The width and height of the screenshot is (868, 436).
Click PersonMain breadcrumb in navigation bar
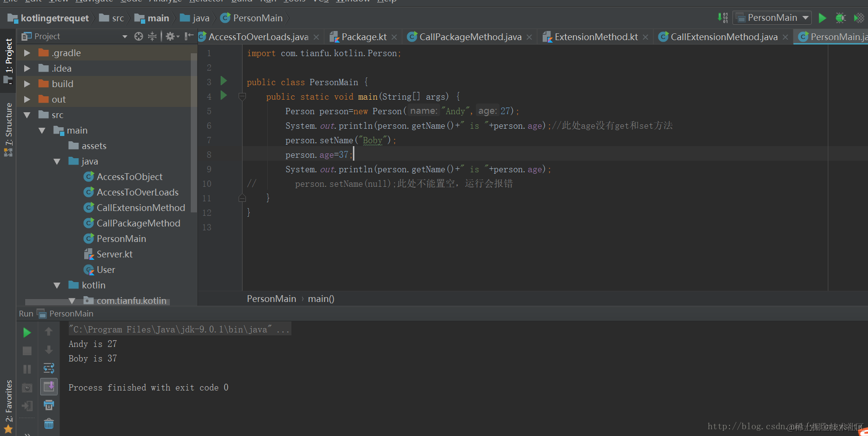tap(252, 18)
